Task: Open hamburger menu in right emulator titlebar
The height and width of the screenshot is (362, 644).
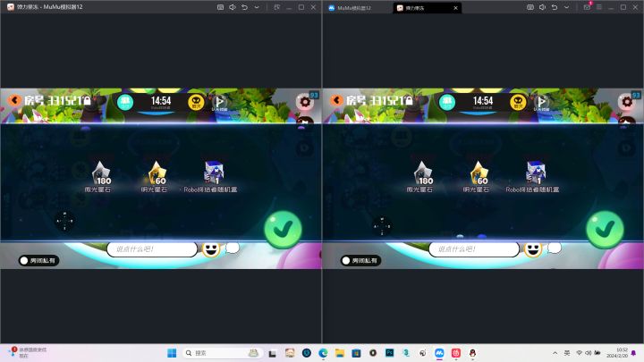Action: coord(599,7)
